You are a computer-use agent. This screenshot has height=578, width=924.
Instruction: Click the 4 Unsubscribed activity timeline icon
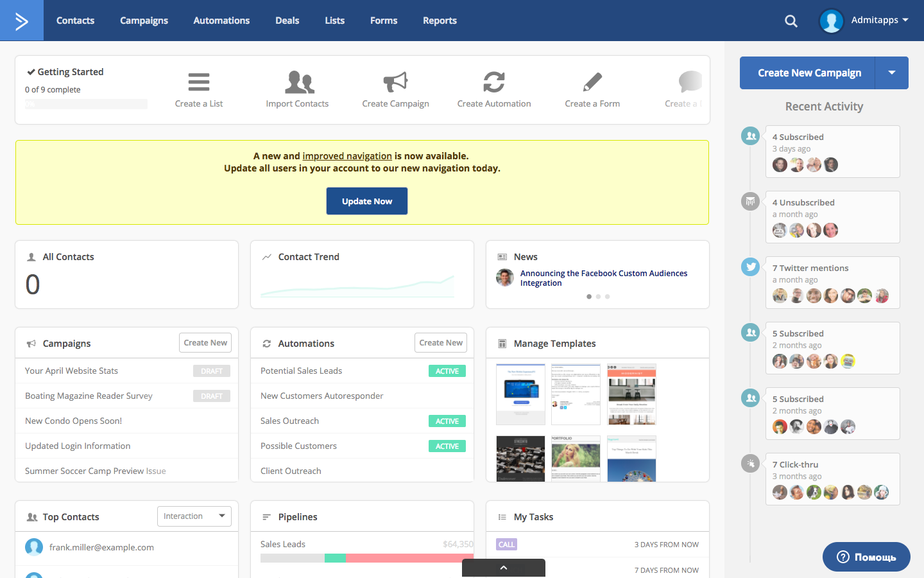[x=750, y=202]
